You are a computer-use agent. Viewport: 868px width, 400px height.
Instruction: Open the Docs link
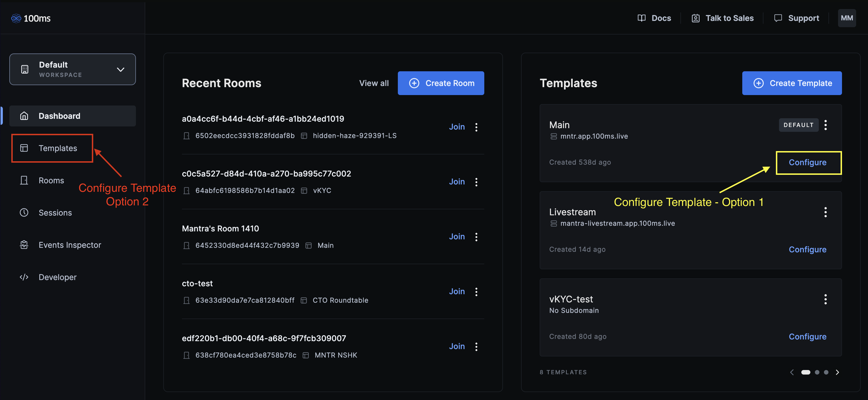[x=654, y=18]
